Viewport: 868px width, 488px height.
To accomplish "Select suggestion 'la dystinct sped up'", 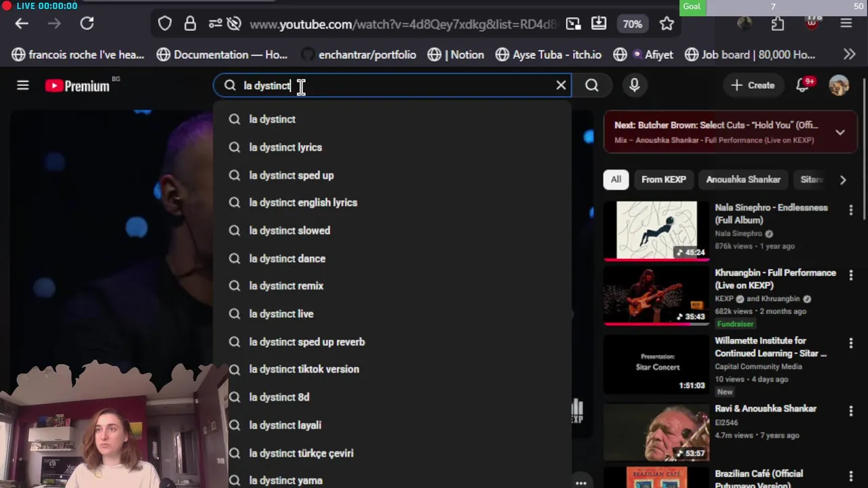I will click(393, 175).
